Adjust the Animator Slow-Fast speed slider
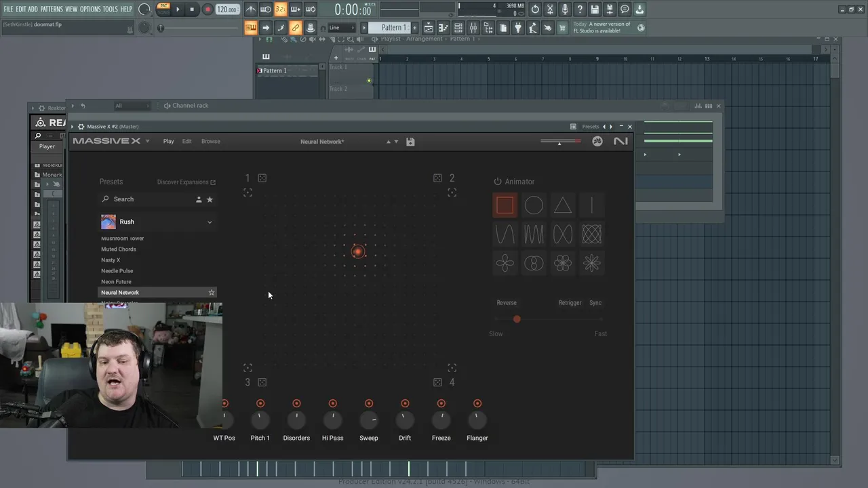Screen dimensions: 868x488 pyautogui.click(x=548, y=319)
